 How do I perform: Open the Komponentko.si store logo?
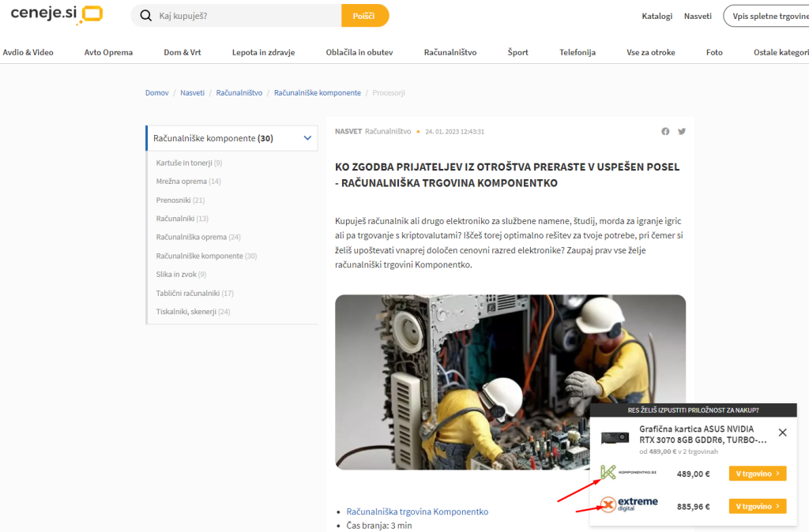628,472
